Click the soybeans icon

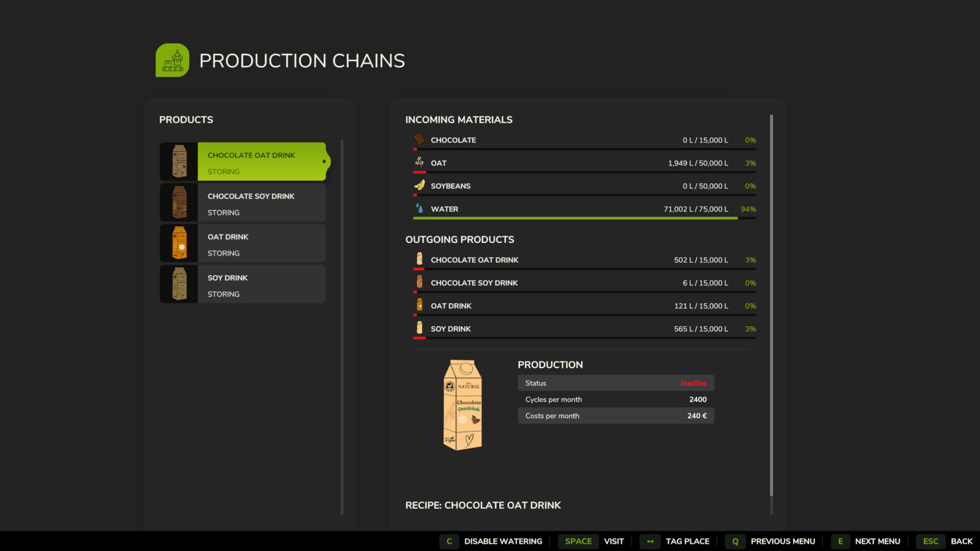(x=420, y=186)
